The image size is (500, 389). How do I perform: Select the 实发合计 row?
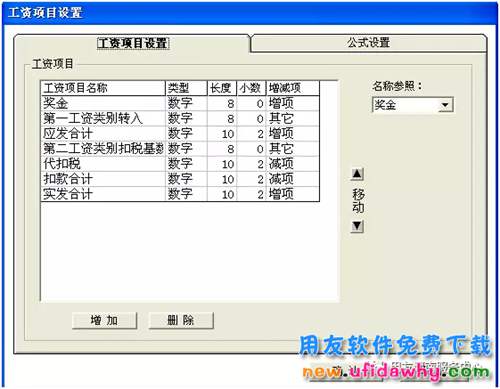click(x=180, y=194)
